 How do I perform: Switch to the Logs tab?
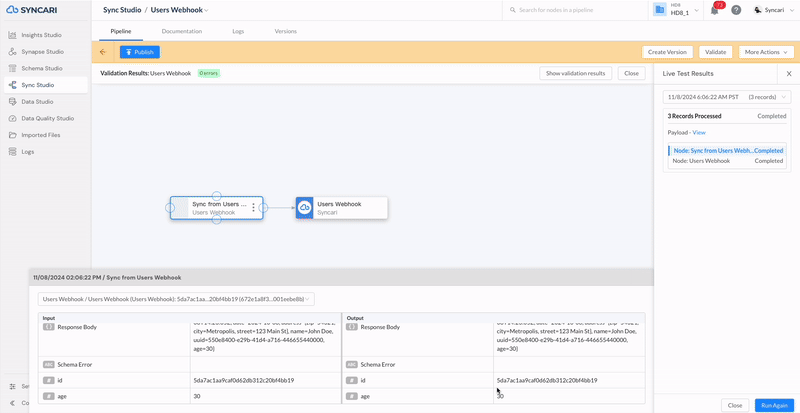[x=238, y=31]
